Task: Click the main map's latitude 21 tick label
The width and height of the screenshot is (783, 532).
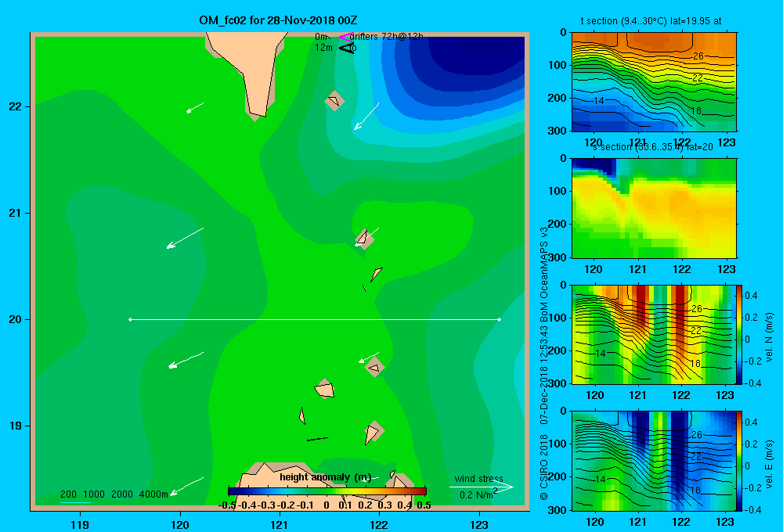Action: coord(16,213)
